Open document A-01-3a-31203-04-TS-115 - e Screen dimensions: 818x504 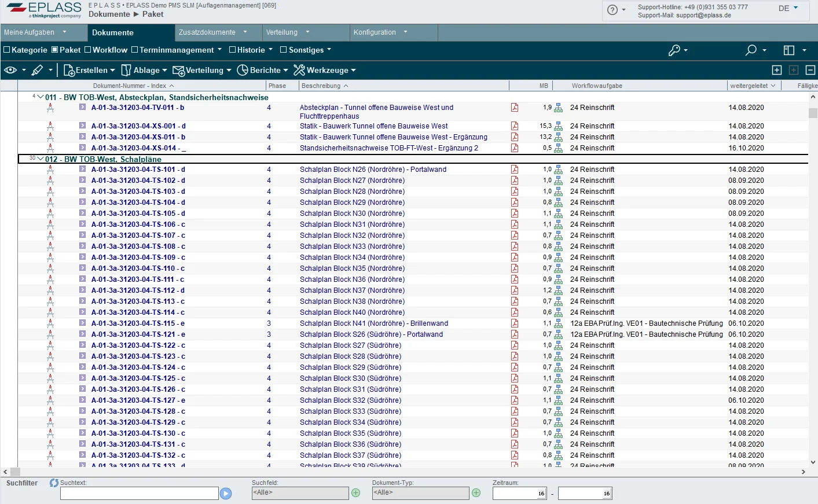[x=138, y=323]
